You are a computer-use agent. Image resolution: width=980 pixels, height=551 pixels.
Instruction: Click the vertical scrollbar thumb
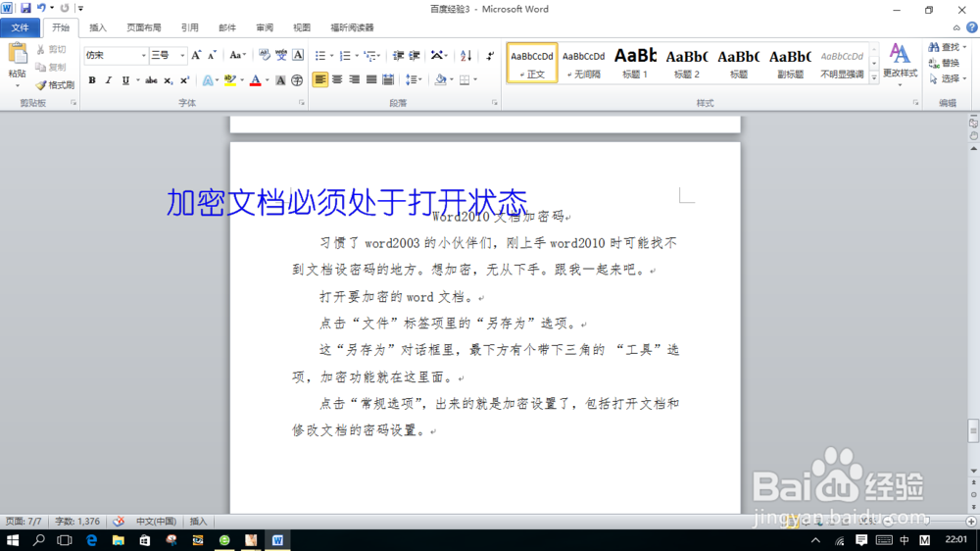pos(973,431)
